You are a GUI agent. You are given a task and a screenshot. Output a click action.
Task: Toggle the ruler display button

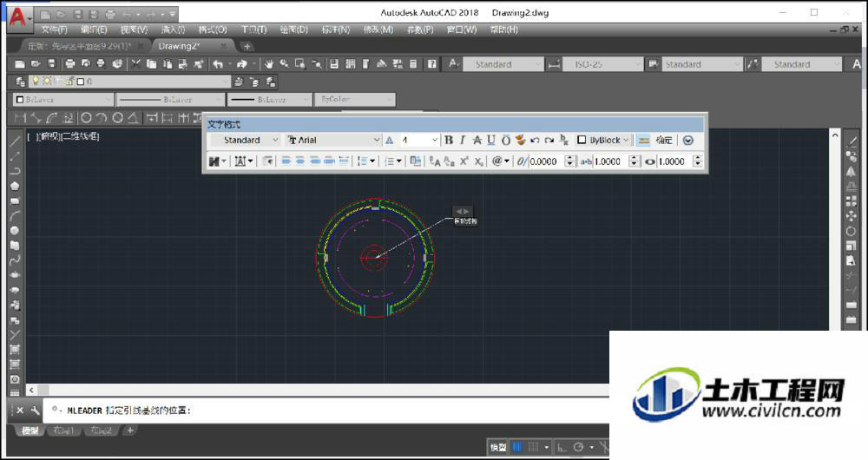click(x=643, y=140)
